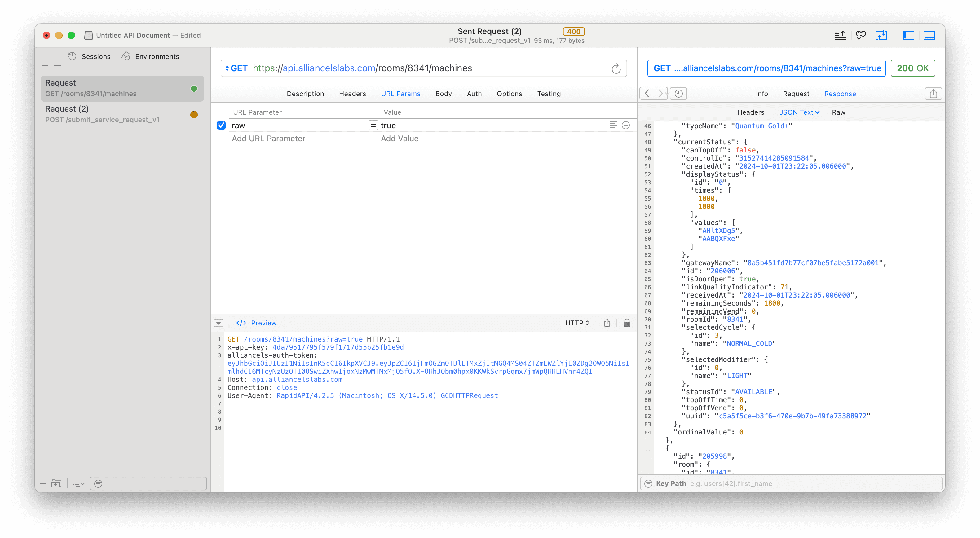Click the Key Path filter field
Image resolution: width=980 pixels, height=538 pixels.
(x=791, y=483)
